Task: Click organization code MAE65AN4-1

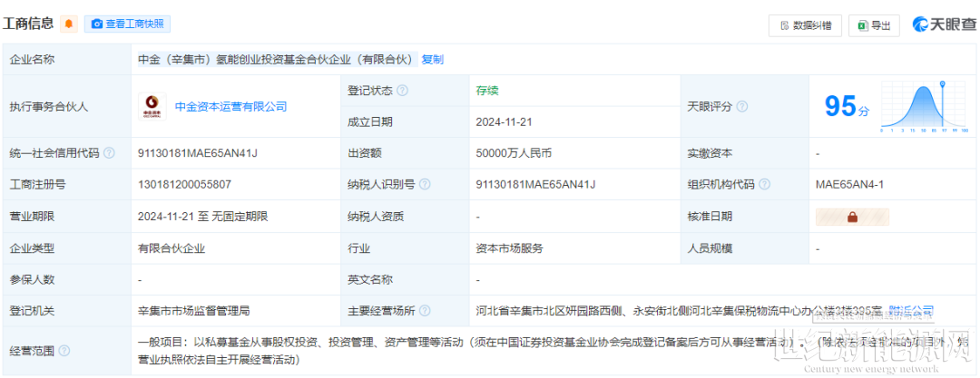Action: 849,184
